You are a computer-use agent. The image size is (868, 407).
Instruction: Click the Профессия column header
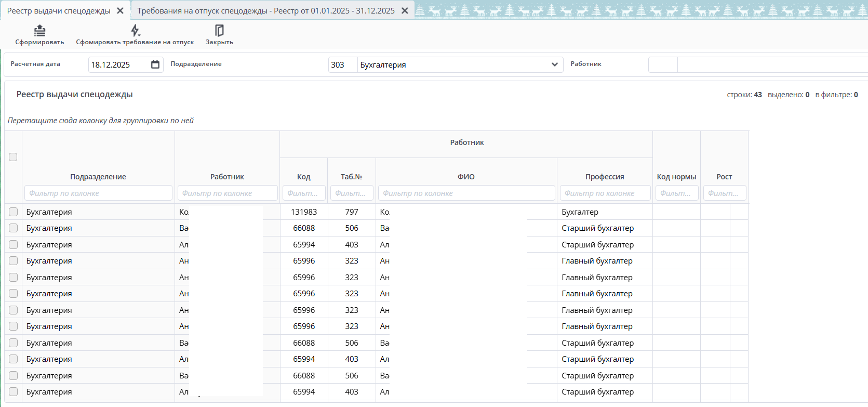click(605, 177)
